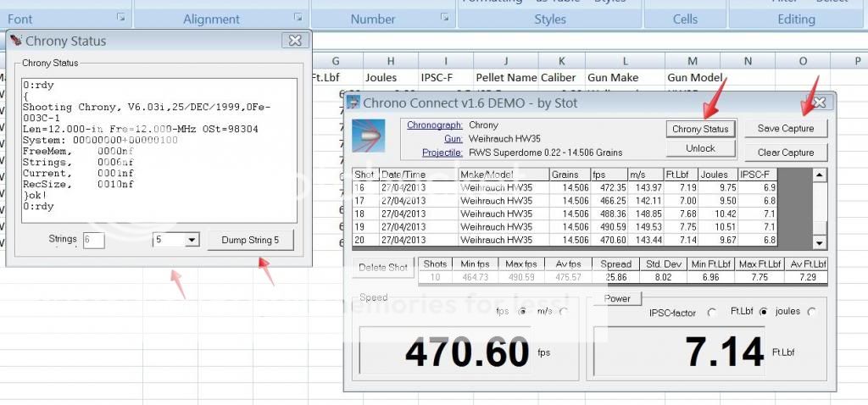Select Excel column N header
Screen dimensions: 868x405
coord(748,61)
